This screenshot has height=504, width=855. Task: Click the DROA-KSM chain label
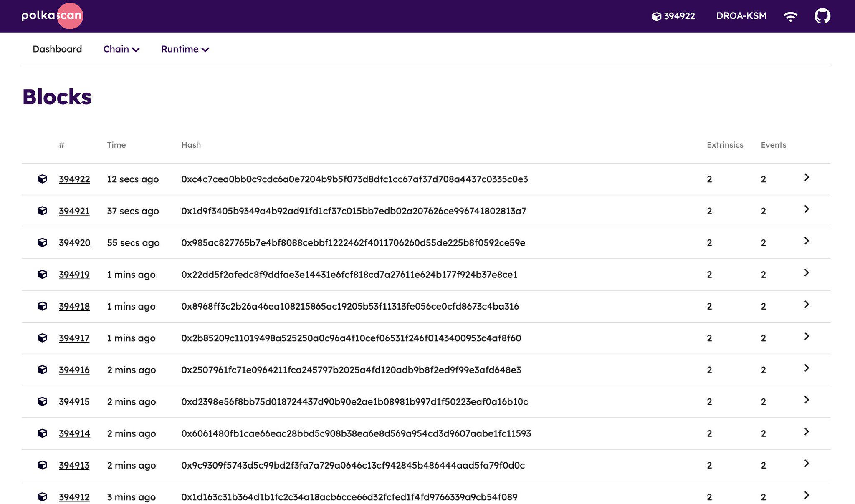click(x=741, y=16)
